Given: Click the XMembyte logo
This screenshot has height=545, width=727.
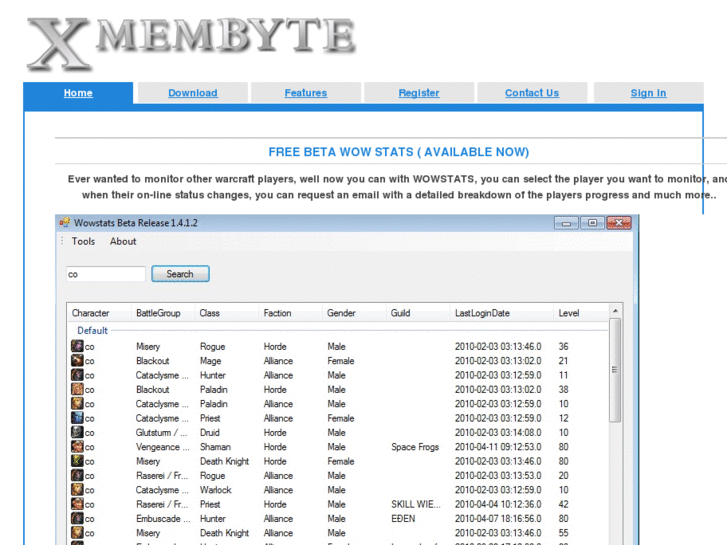Looking at the screenshot, I should [191, 43].
